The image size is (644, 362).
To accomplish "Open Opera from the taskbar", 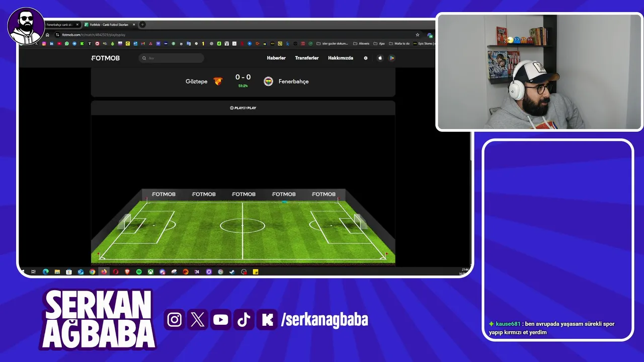I will 116,272.
